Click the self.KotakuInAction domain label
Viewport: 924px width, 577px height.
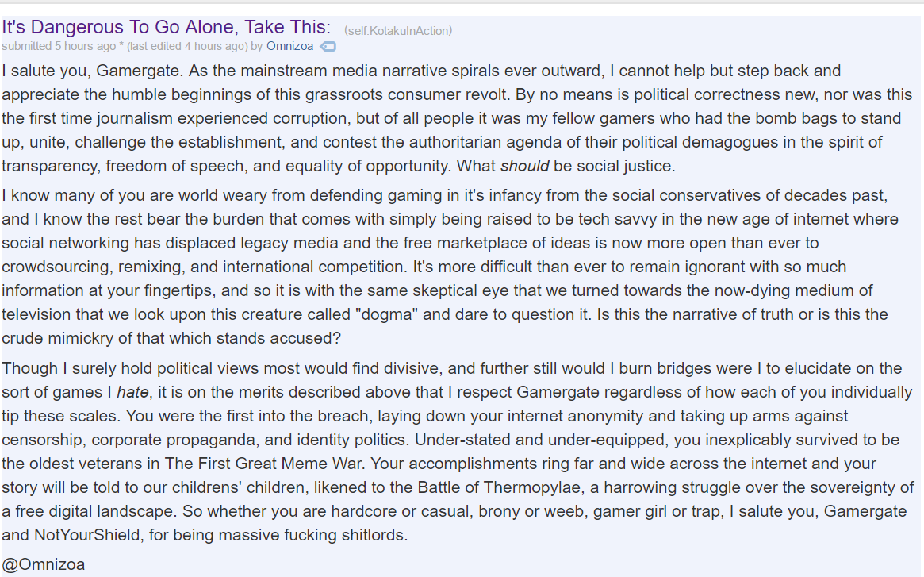(398, 31)
